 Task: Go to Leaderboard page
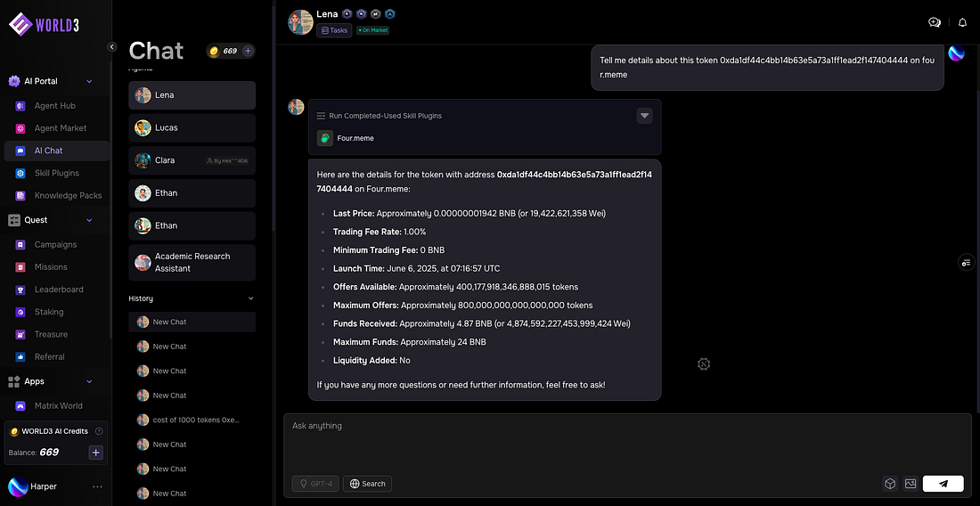[59, 290]
